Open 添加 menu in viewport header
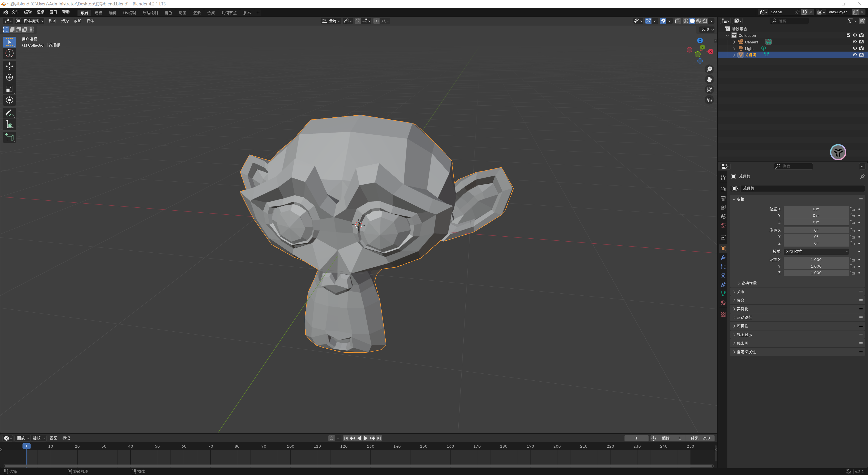The height and width of the screenshot is (475, 868). 78,21
